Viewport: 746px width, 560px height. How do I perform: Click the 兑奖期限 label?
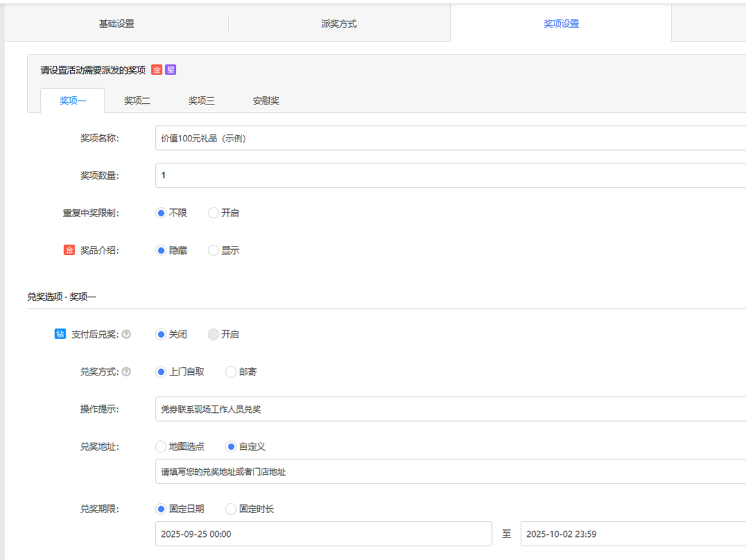pyautogui.click(x=100, y=509)
